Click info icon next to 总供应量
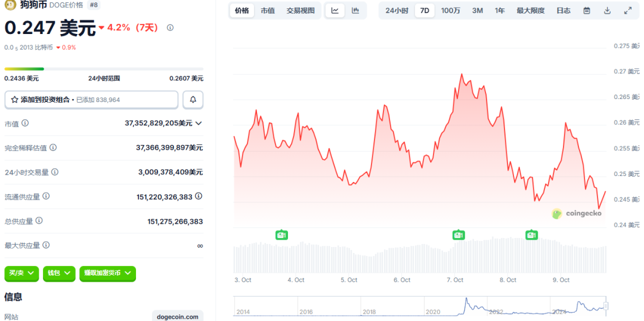Viewport: 644px width, 321px height. pyautogui.click(x=39, y=221)
